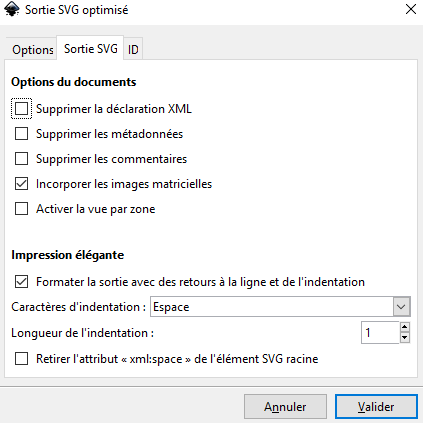Image resolution: width=423 pixels, height=423 pixels.
Task: Increase Longueur de l'indentation with up arrow
Action: (x=405, y=327)
